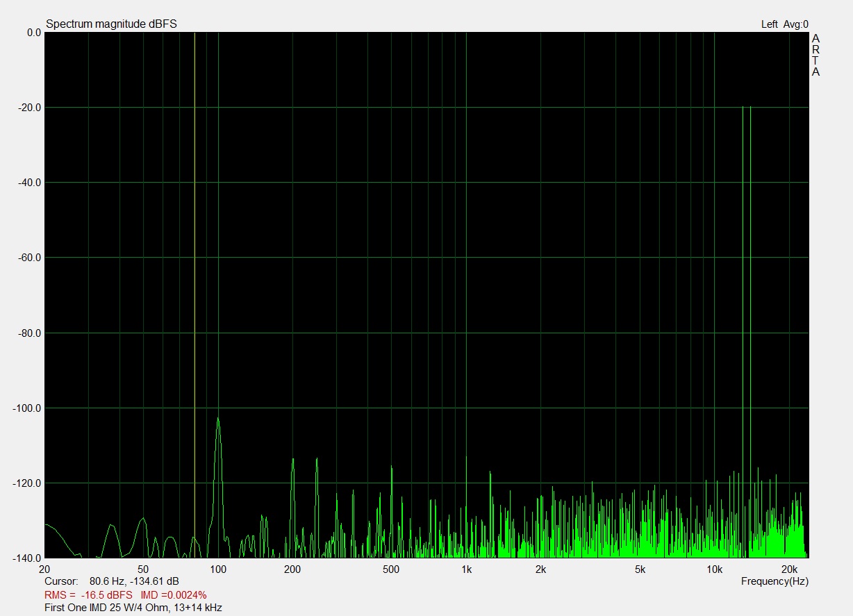Click the 13 kHz test tone peak
This screenshot has height=616, width=853.
(743, 108)
